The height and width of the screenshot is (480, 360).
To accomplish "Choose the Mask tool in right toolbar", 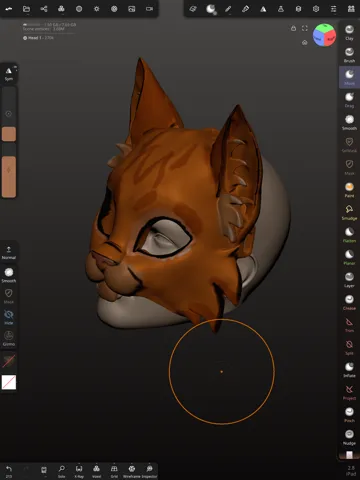I will (349, 167).
